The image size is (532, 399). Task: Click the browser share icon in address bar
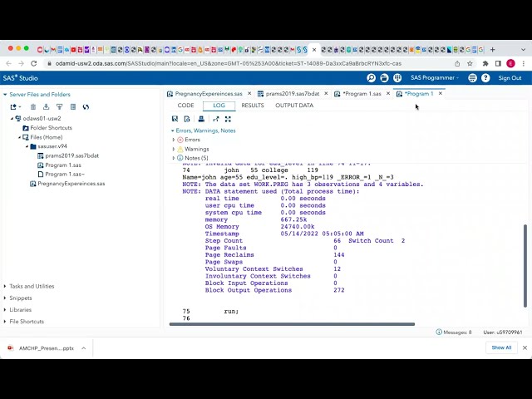(x=457, y=63)
